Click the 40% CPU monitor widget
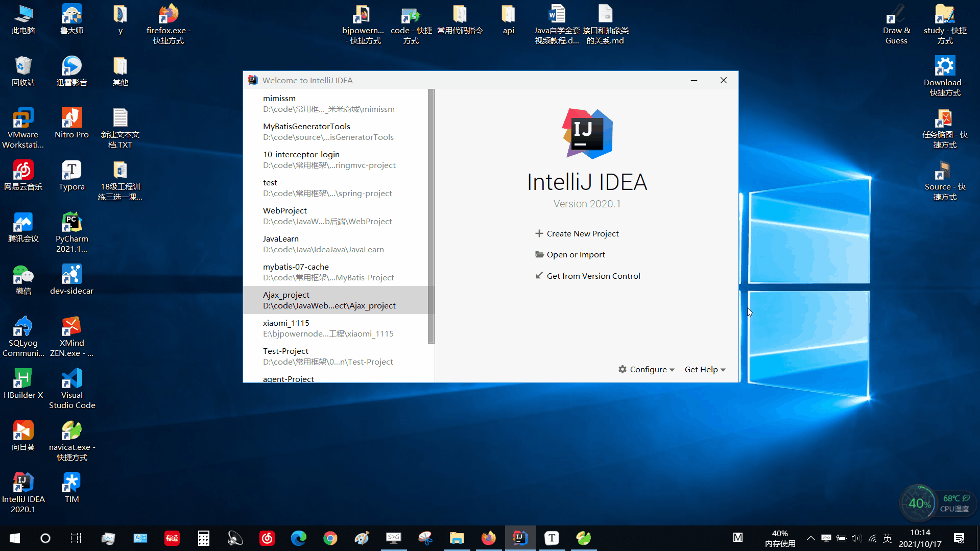The image size is (980, 551). click(919, 504)
